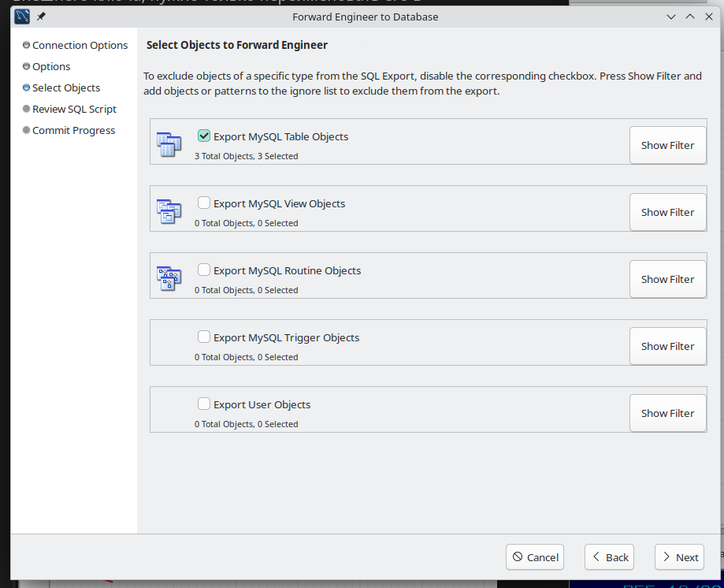Uncheck Export MySQL Table Objects checkbox

(204, 136)
